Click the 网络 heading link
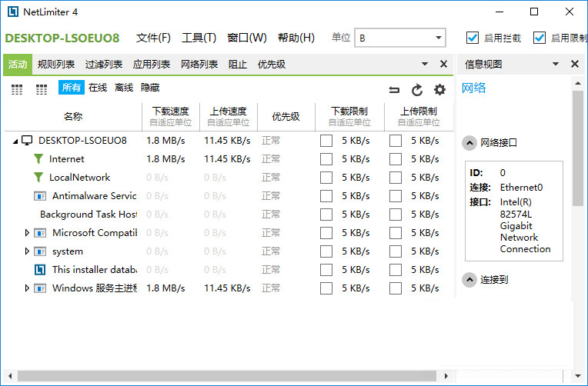The height and width of the screenshot is (386, 588). point(473,88)
